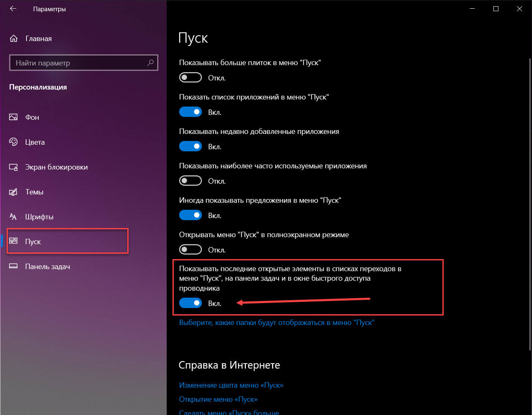Turn off последние открытые элементы switch
The width and height of the screenshot is (532, 415).
pyautogui.click(x=190, y=303)
